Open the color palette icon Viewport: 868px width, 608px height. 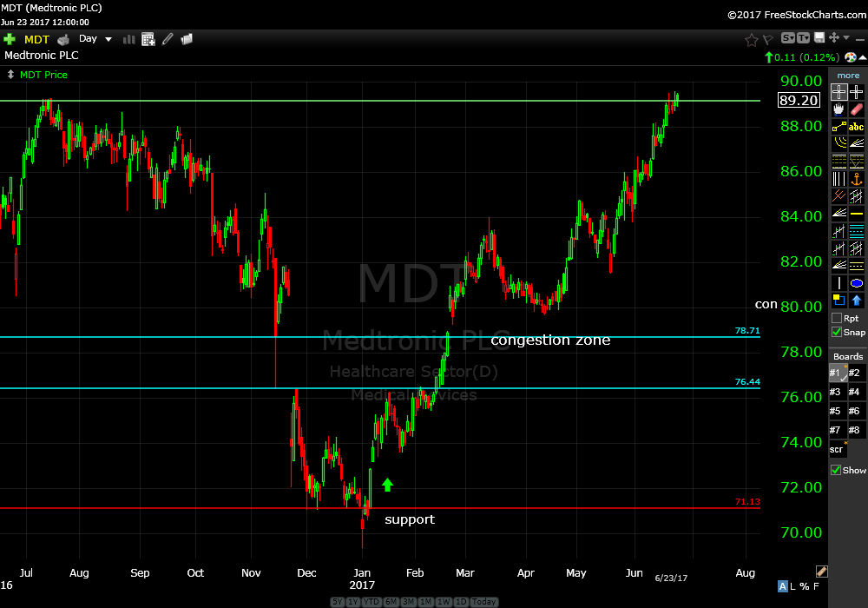click(850, 57)
